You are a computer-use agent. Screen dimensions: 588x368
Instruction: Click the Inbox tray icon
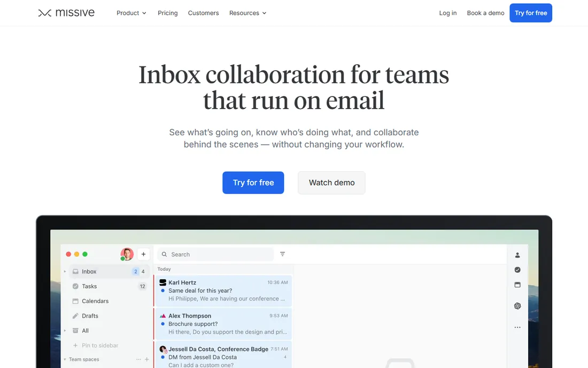point(75,271)
